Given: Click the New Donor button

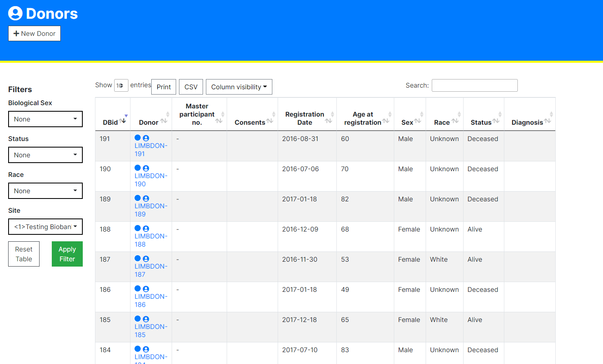Looking at the screenshot, I should point(34,33).
